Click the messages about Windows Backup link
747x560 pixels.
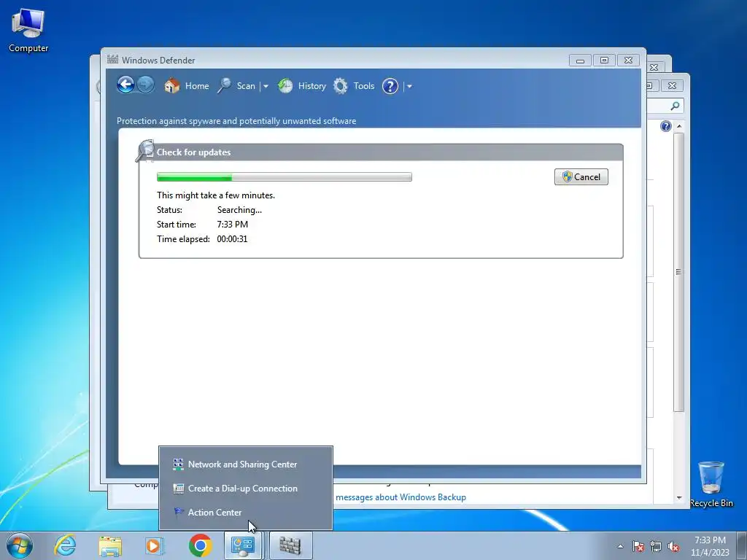pos(400,497)
